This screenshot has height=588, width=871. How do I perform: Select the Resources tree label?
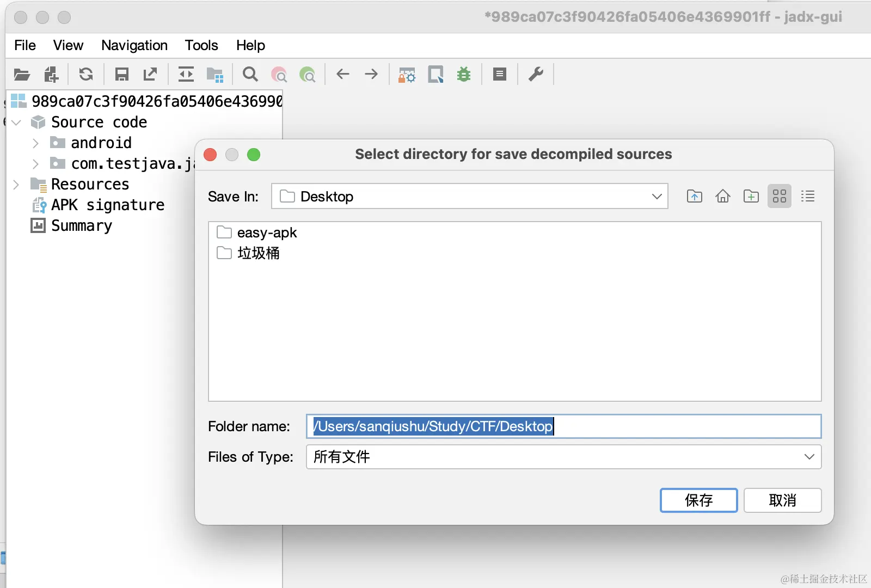[x=90, y=185]
